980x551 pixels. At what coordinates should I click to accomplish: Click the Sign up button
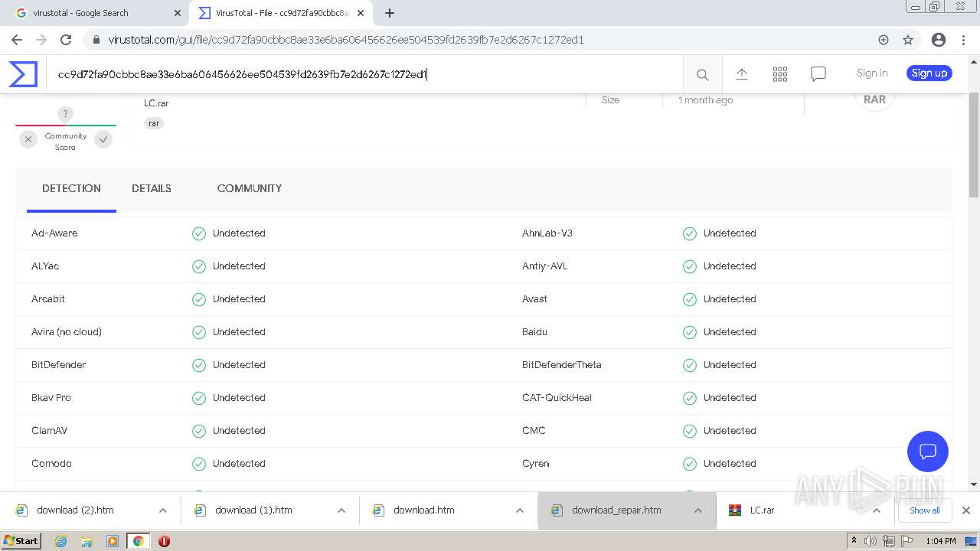point(929,73)
